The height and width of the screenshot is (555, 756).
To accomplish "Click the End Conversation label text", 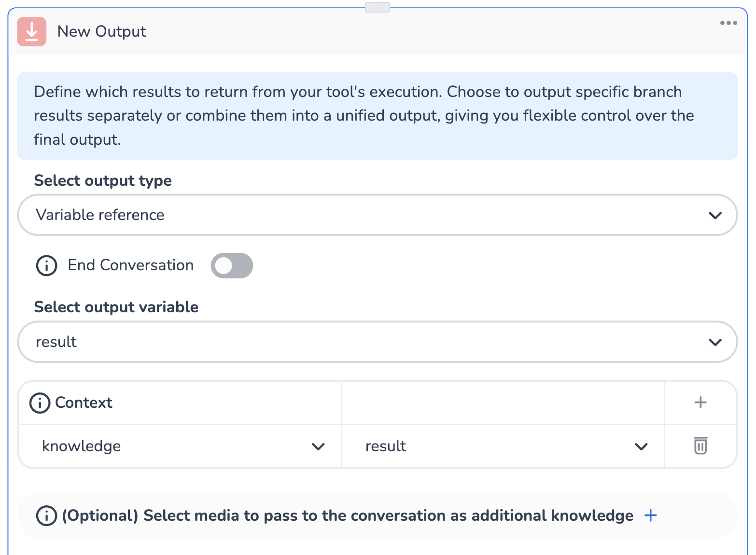I will click(130, 265).
